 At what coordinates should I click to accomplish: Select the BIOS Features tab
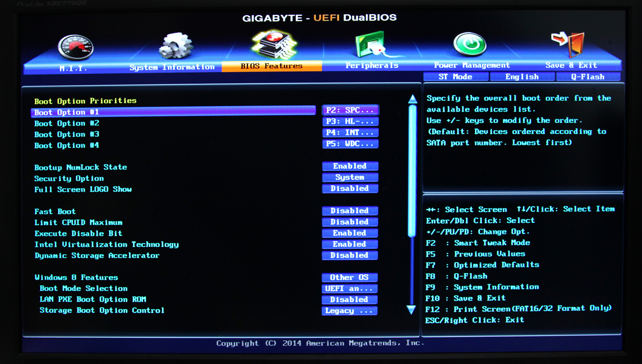(272, 66)
